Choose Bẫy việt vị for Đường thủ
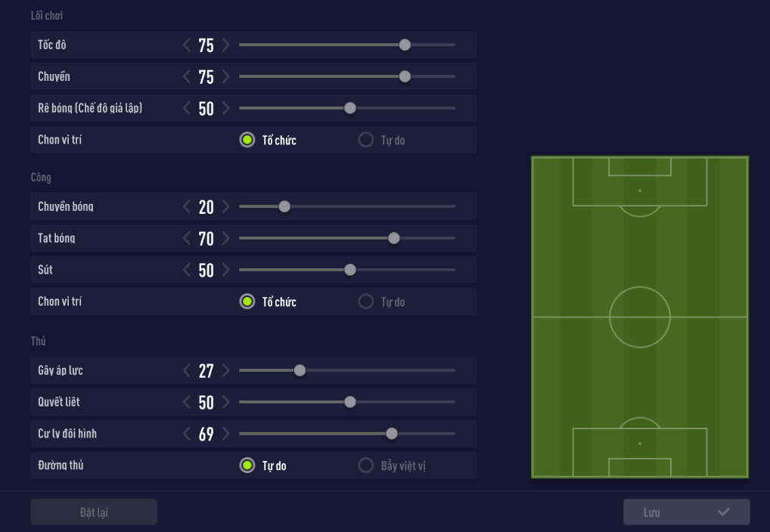The image size is (770, 532). click(x=366, y=466)
